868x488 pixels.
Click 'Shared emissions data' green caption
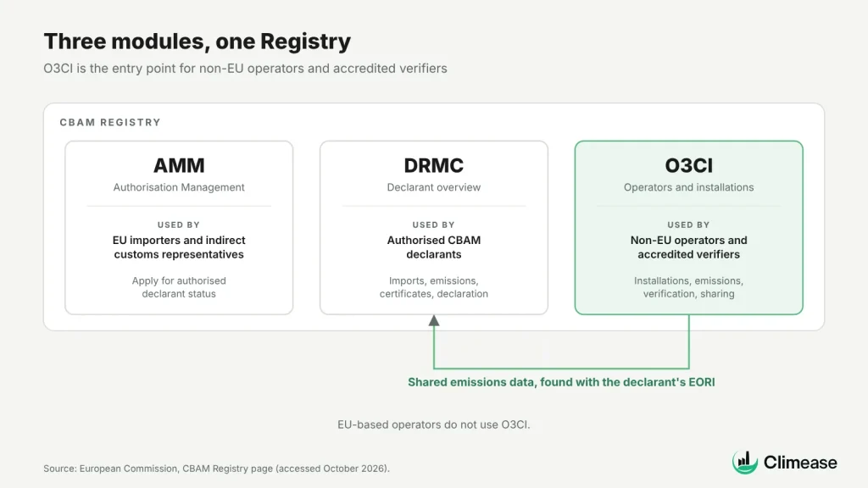click(x=561, y=382)
